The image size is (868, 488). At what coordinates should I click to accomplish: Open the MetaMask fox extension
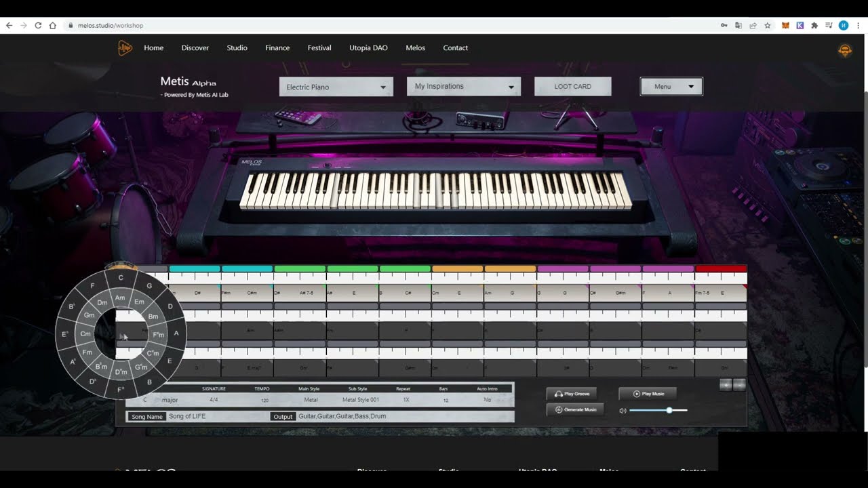tap(786, 25)
